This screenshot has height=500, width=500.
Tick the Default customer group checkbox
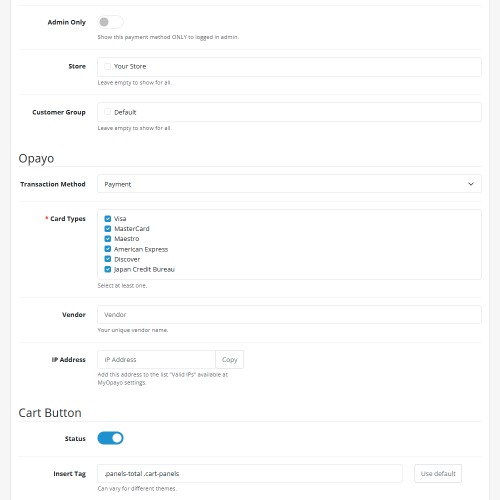107,112
